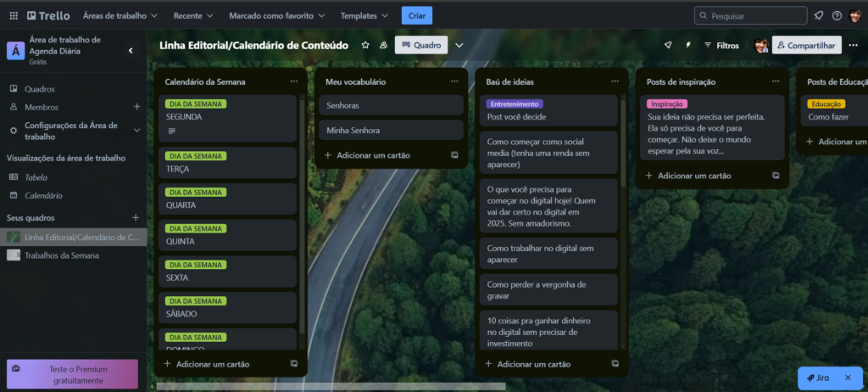Create from template icon in Baú de ideias
Viewport: 868px width, 392px height.
615,364
